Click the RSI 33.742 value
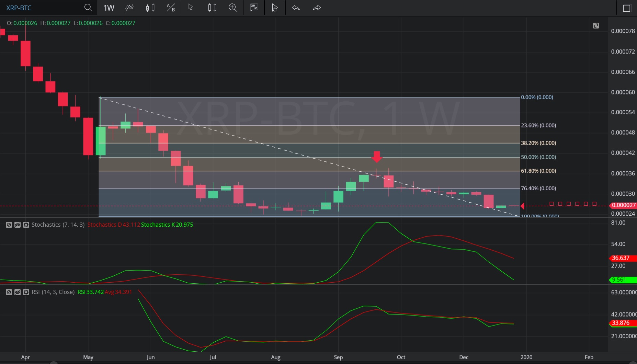 coord(90,292)
